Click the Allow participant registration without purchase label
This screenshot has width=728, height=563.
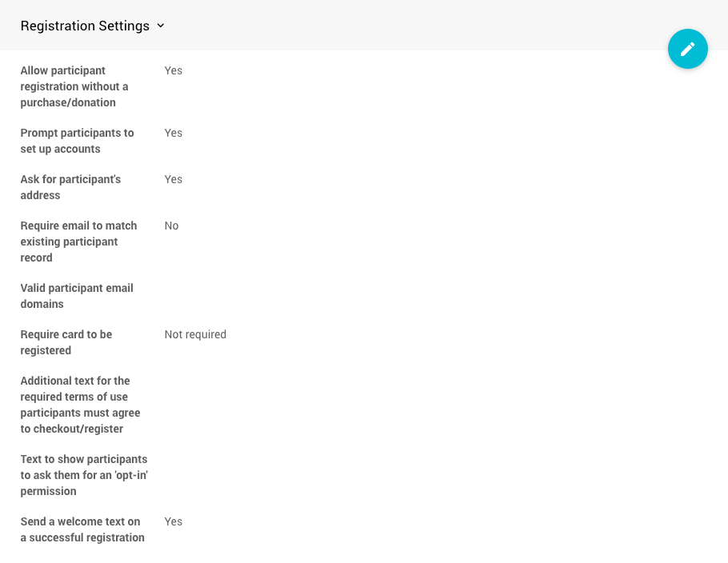[x=74, y=86]
